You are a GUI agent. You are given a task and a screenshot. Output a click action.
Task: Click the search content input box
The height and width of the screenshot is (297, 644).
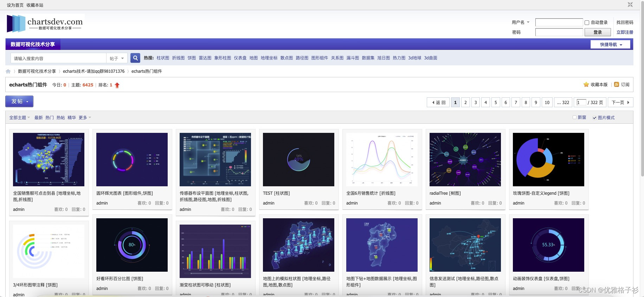click(58, 58)
